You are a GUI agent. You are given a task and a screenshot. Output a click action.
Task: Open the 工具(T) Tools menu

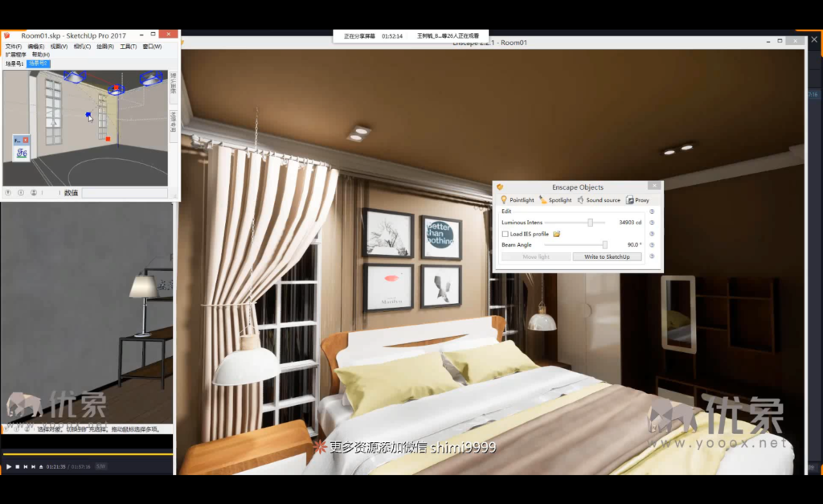pyautogui.click(x=128, y=47)
